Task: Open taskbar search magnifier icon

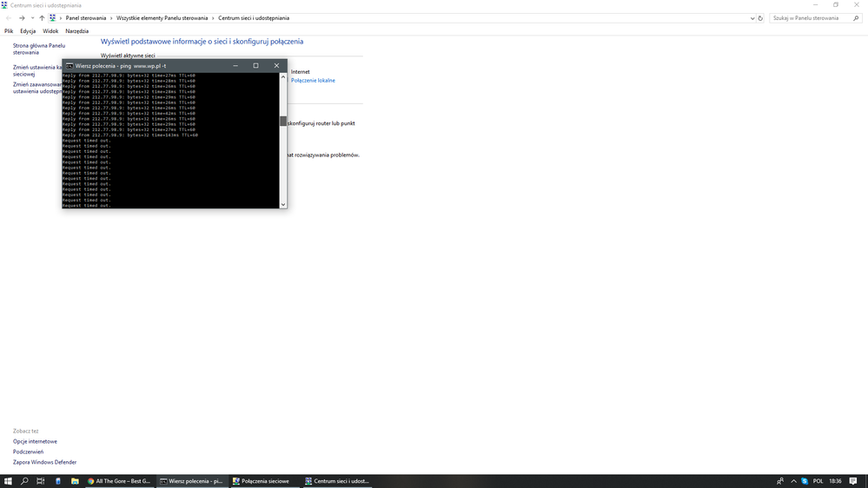Action: click(x=24, y=480)
